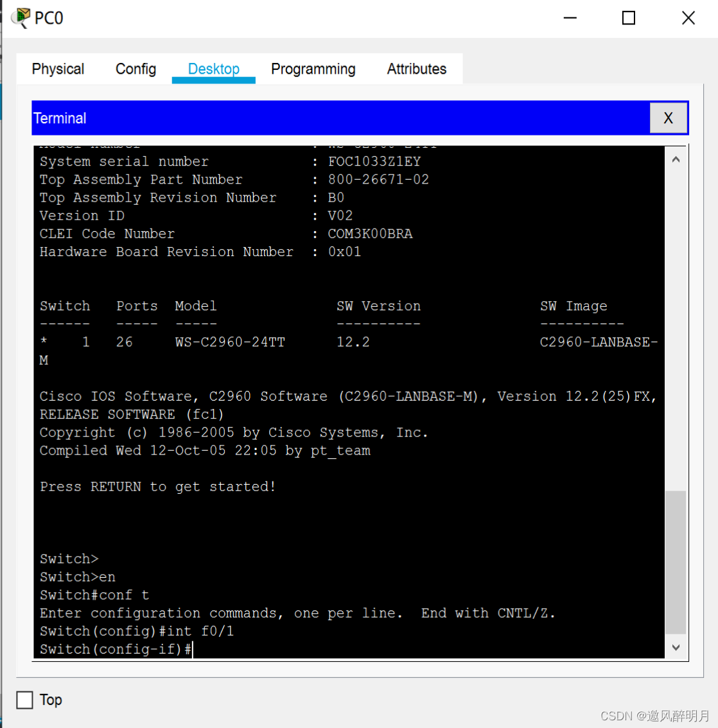718x728 pixels.
Task: Minimize the PC0 window
Action: (570, 18)
